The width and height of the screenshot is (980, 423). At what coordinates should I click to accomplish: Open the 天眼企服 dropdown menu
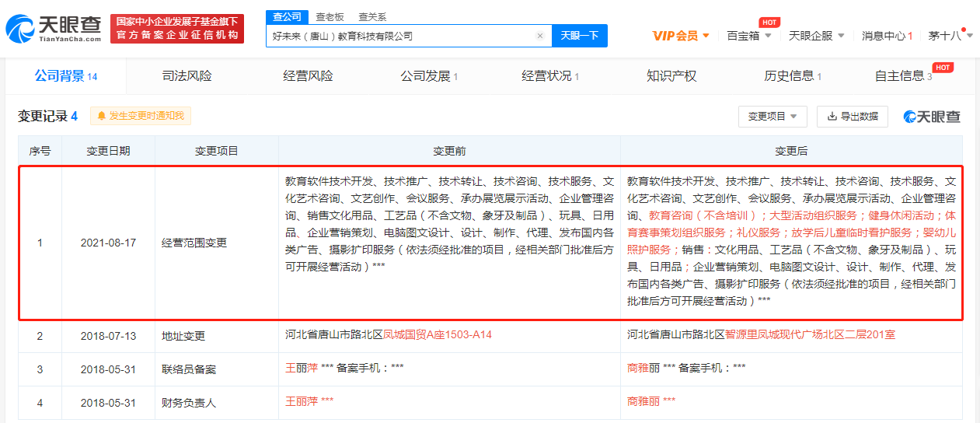click(816, 36)
